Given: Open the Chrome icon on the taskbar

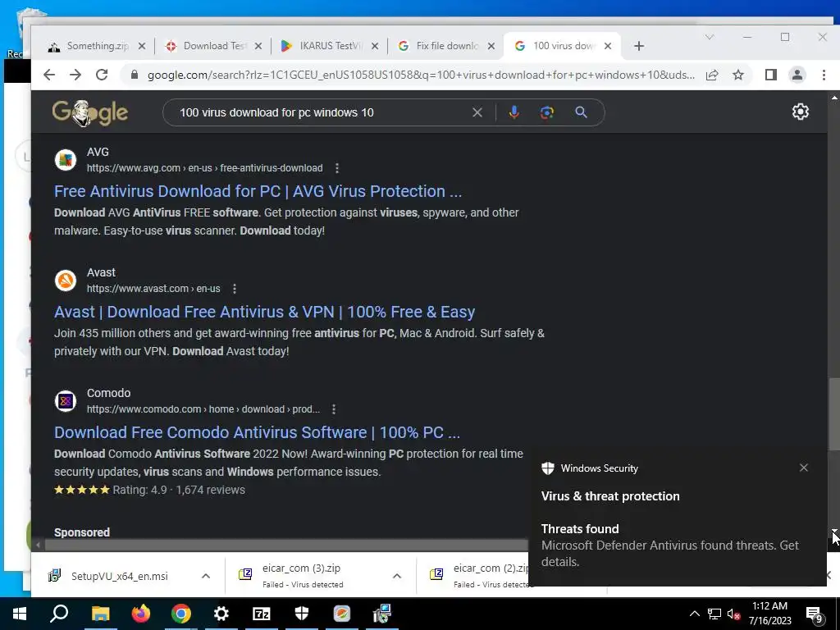Looking at the screenshot, I should click(x=181, y=614).
